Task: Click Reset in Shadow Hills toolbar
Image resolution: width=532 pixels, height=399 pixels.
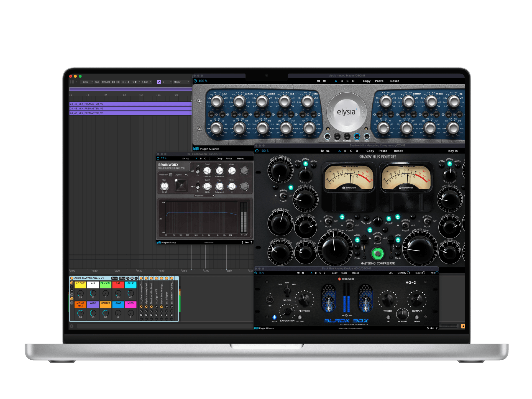Action: [398, 151]
